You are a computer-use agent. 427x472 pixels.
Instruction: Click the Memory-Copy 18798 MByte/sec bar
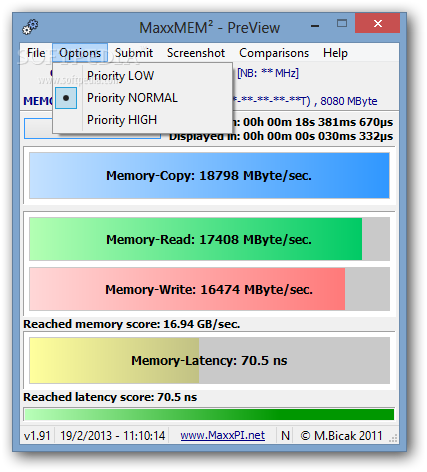[x=209, y=176]
